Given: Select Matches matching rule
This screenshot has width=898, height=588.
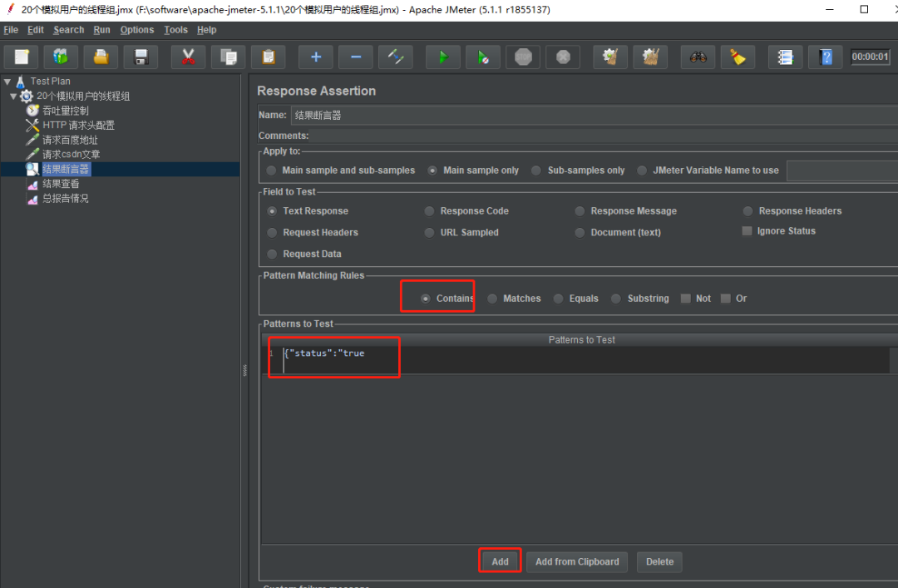Looking at the screenshot, I should (x=492, y=299).
